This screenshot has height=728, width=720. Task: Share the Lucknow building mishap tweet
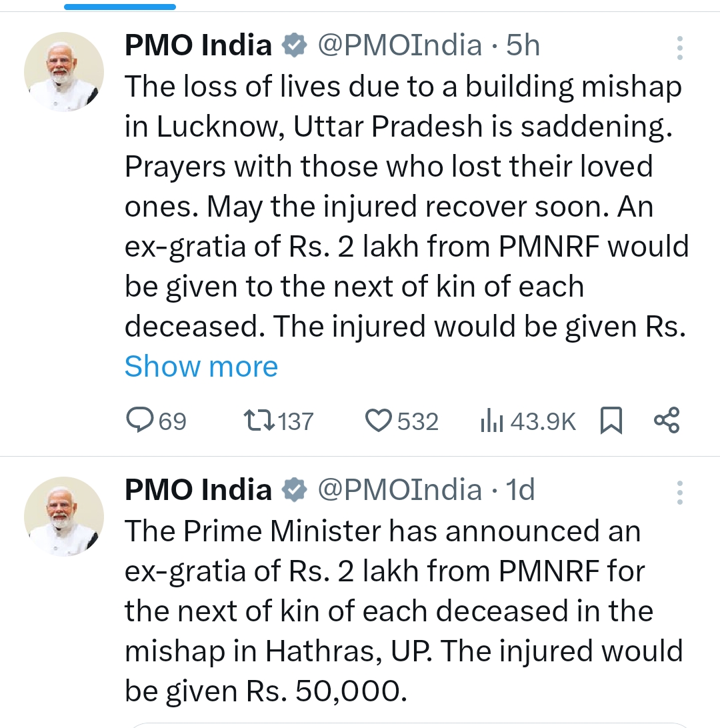pos(667,420)
